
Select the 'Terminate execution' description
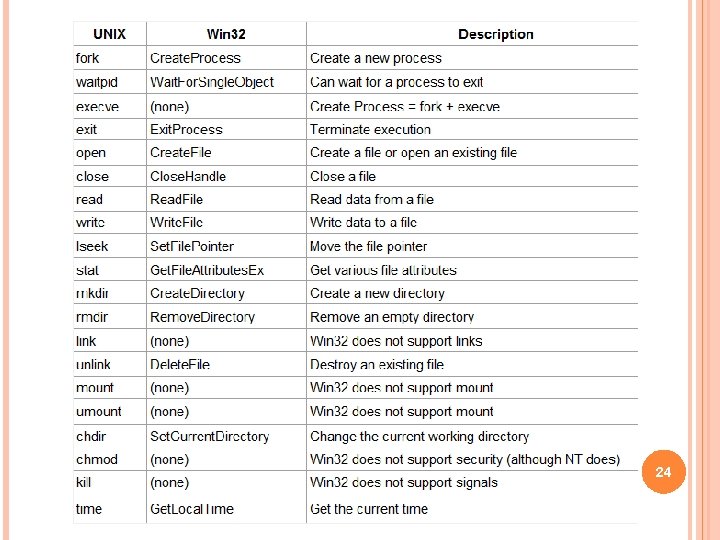pyautogui.click(x=370, y=129)
